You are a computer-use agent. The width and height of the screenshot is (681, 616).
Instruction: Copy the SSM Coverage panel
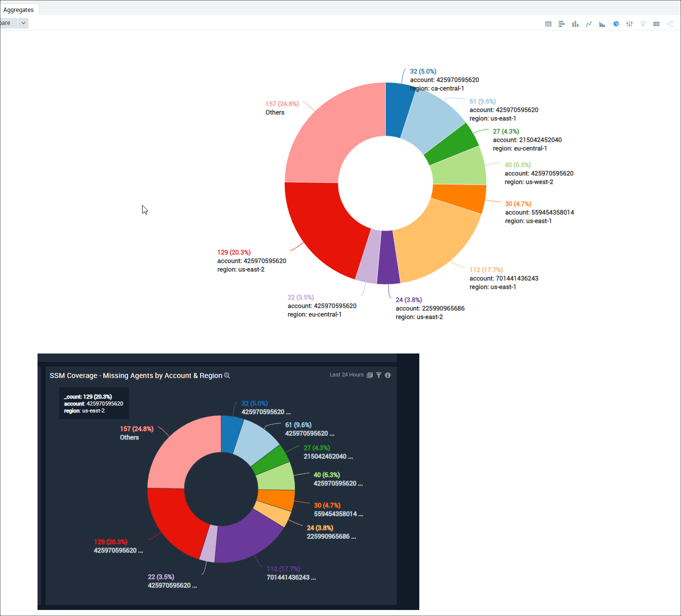369,375
